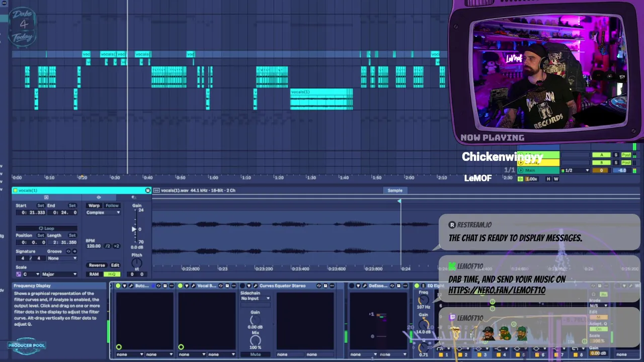644x362 pixels.
Task: Click the Sample tab above the waveform
Action: [x=395, y=191]
